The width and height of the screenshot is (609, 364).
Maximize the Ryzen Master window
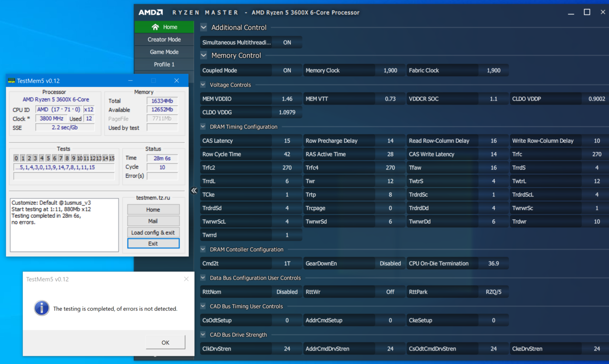tap(587, 12)
